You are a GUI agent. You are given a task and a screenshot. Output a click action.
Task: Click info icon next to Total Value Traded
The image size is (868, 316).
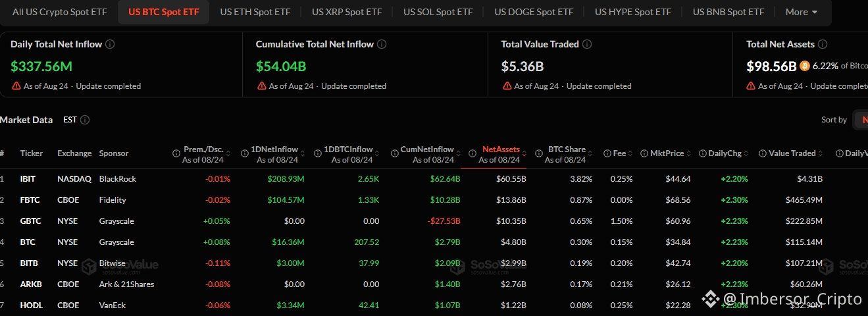[587, 44]
